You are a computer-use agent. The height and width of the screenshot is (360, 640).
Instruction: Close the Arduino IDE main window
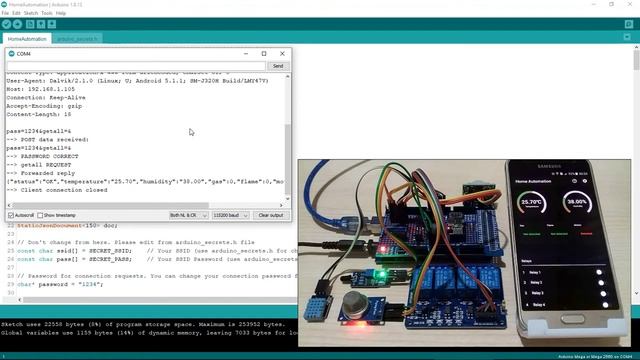click(630, 4)
